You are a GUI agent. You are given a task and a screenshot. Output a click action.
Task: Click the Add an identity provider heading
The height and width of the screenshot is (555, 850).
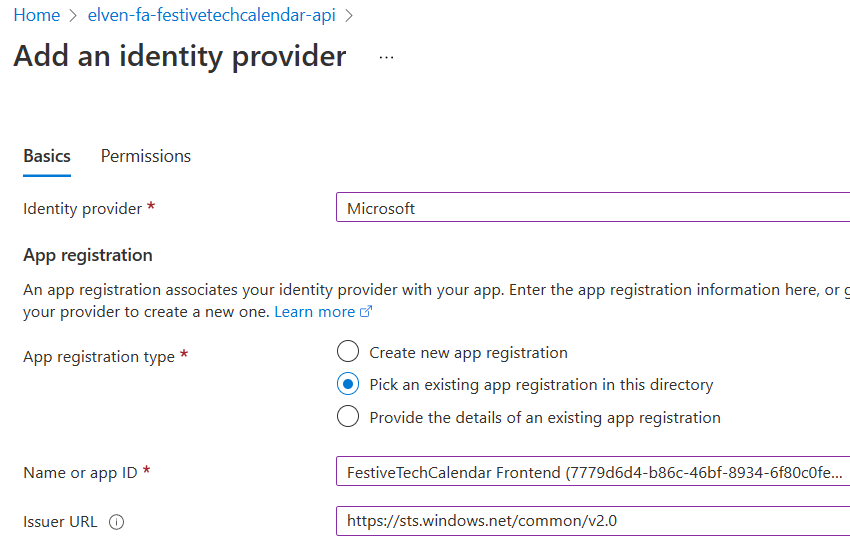coord(179,56)
